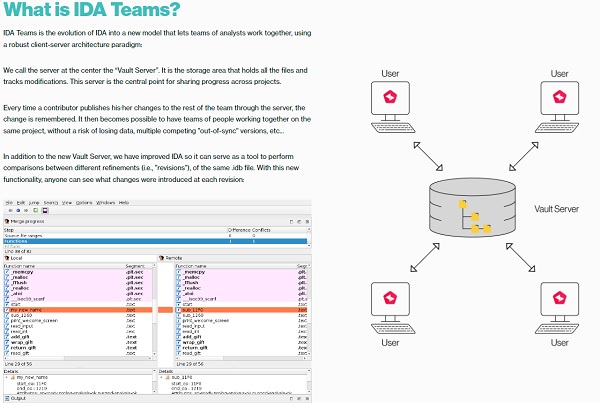Screen dimensions: 600x403
Task: Open the Options menu
Action: [84, 202]
